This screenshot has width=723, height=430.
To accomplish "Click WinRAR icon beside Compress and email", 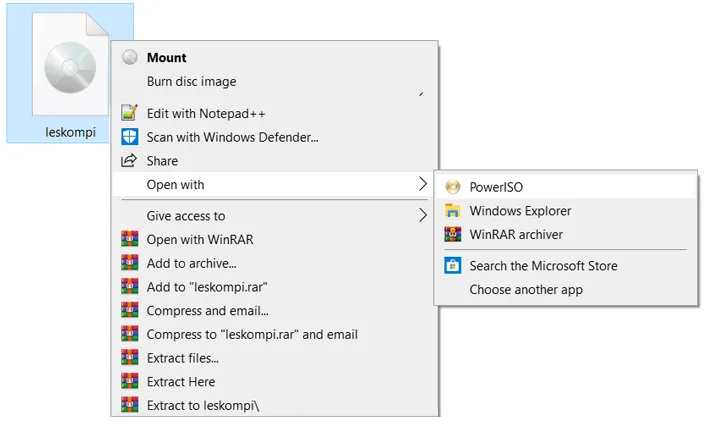I will click(x=130, y=310).
